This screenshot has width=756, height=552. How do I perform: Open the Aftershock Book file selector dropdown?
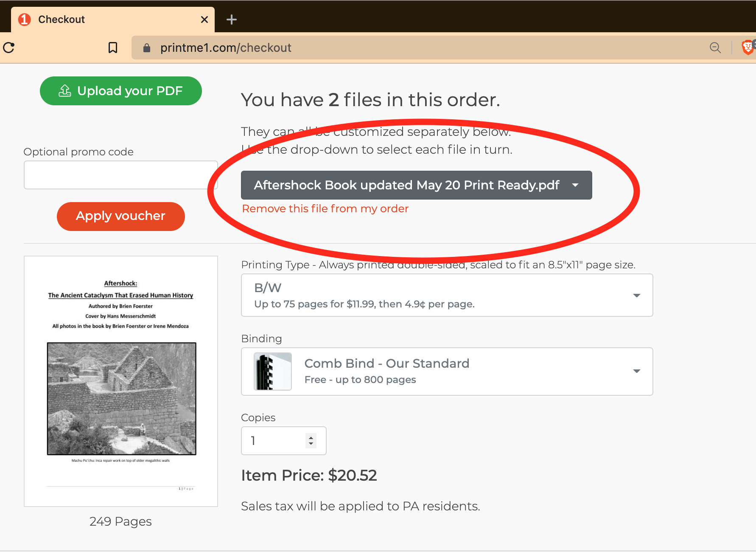(x=417, y=185)
